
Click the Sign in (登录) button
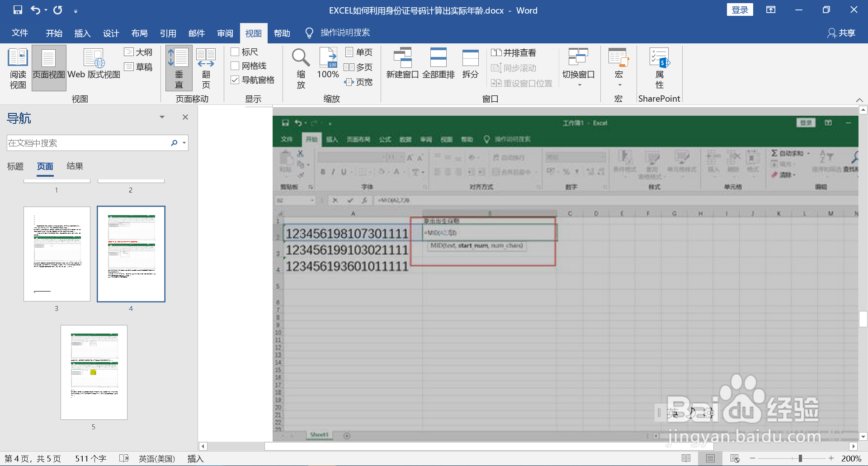[x=740, y=10]
